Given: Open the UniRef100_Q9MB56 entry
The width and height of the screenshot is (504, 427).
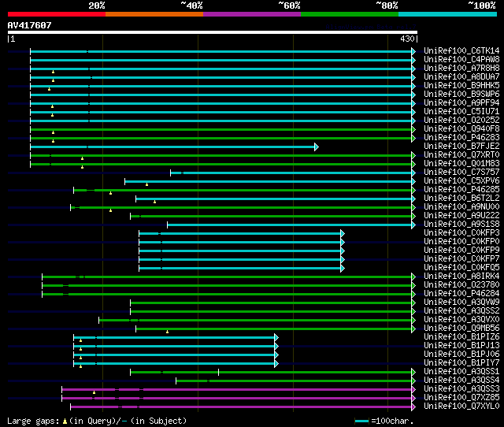Looking at the screenshot, I should pos(461,329).
